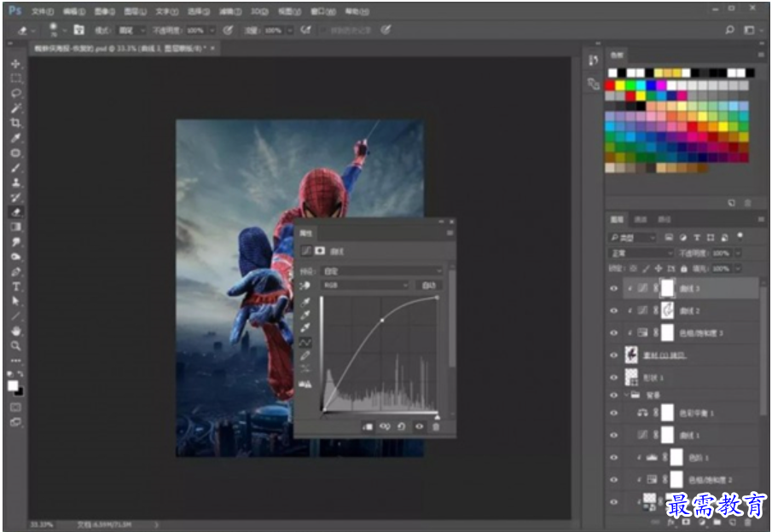Toggle adjustment visibility eye in Properties panel

pyautogui.click(x=419, y=426)
